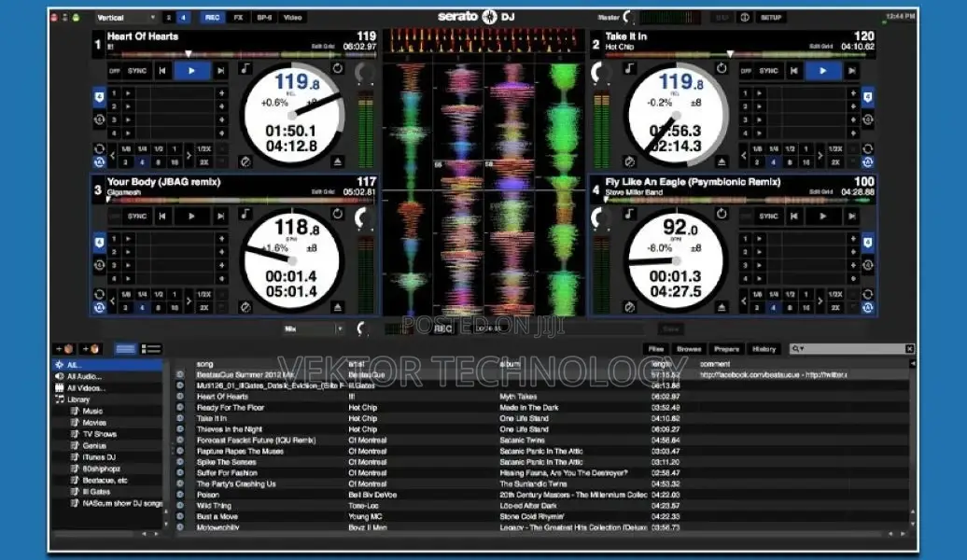This screenshot has height=560, width=967.
Task: Adjust Master output gain knob
Action: (628, 18)
